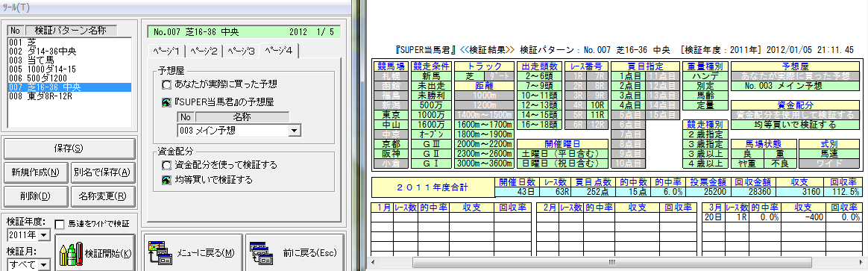Click the 10R race number cell
Image resolution: width=868 pixels, height=271 pixels.
click(597, 105)
